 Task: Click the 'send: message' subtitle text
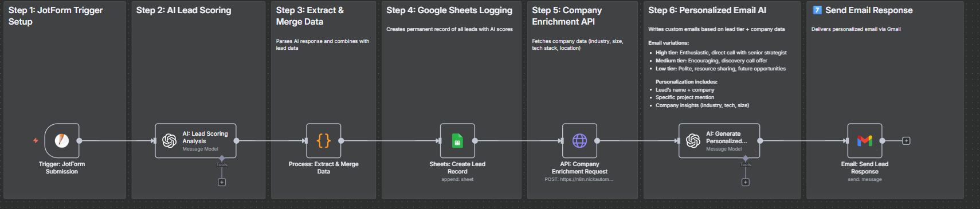865,179
